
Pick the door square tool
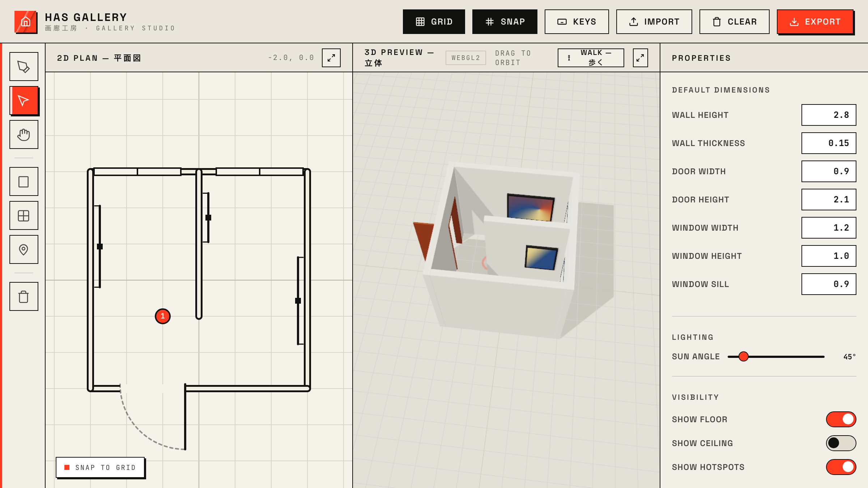(24, 181)
